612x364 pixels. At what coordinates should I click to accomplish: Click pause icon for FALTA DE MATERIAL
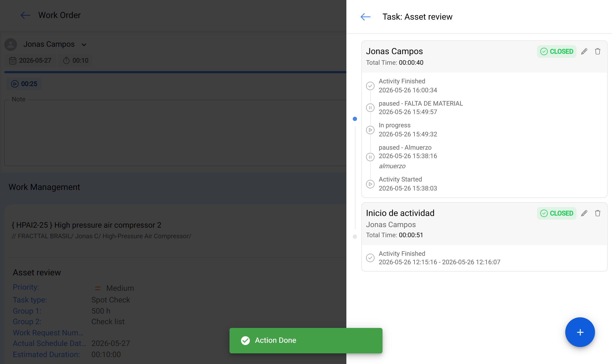click(x=370, y=108)
